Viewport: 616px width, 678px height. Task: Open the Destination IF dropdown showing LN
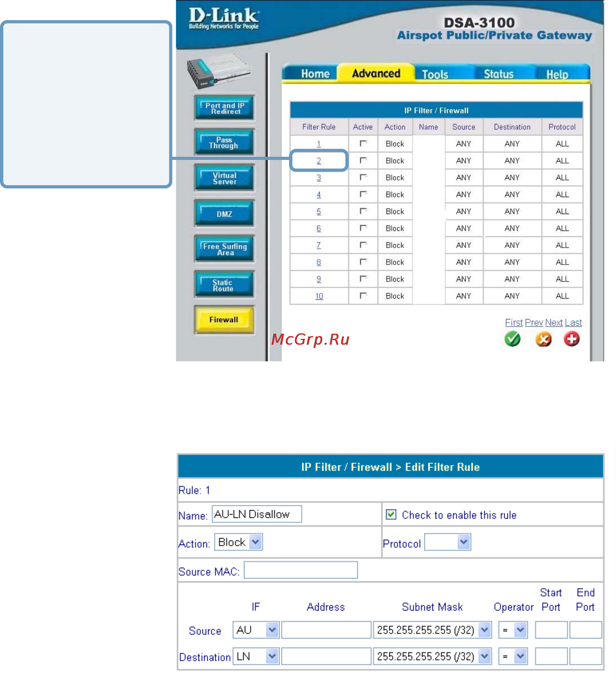point(256,656)
